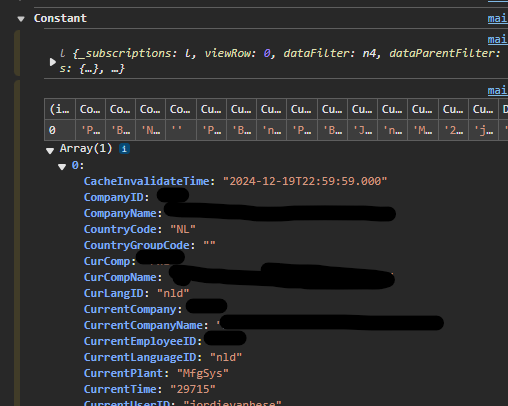Select the "nld" value of CurLangID
This screenshot has width=508, height=406.
(173, 293)
